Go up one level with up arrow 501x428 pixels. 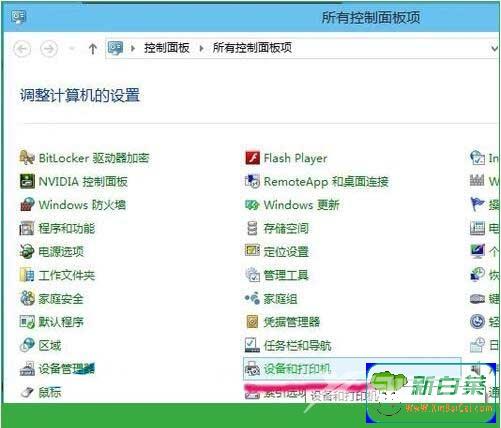pos(93,49)
